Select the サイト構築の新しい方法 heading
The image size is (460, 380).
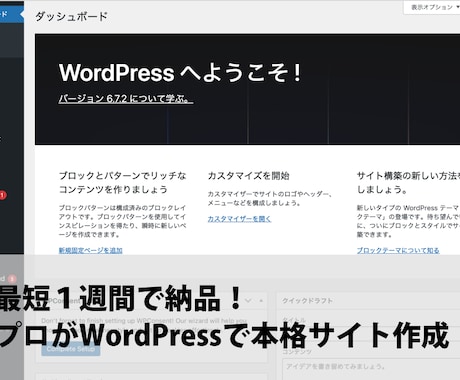coord(408,182)
